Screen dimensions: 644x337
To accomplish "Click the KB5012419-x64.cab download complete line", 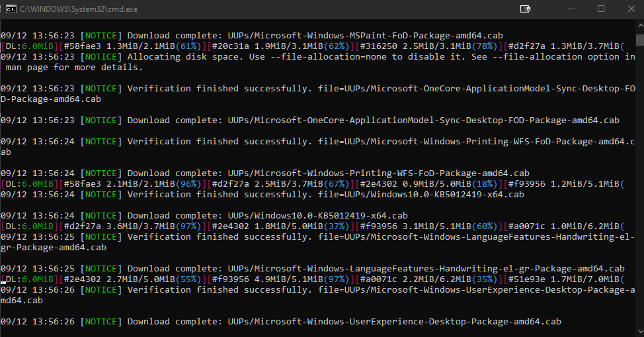I will tap(204, 216).
